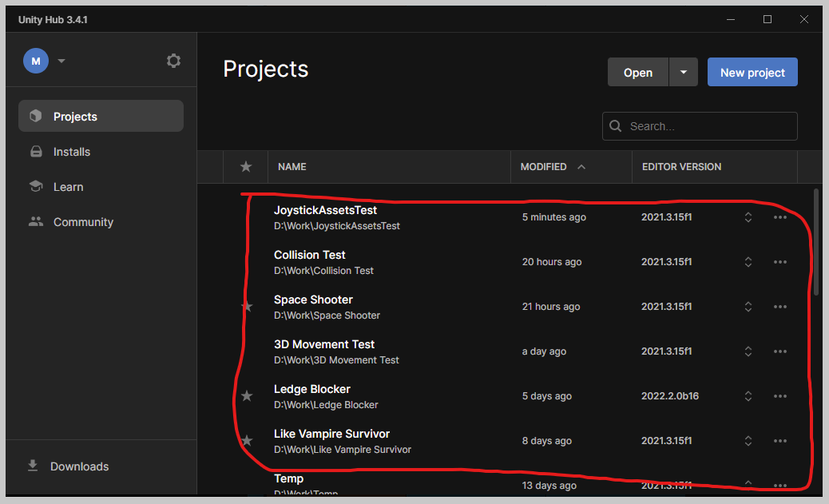The image size is (829, 504).
Task: Open more options for Like Vampire Survivor
Action: 779,441
